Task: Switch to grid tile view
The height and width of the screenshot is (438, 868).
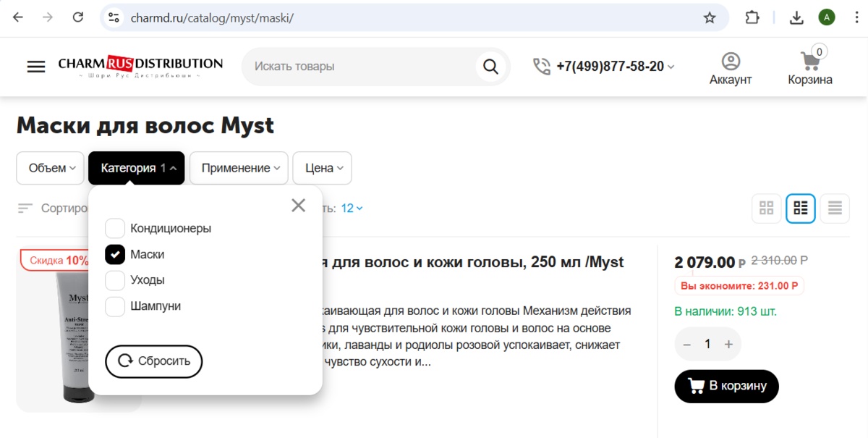Action: pos(767,209)
